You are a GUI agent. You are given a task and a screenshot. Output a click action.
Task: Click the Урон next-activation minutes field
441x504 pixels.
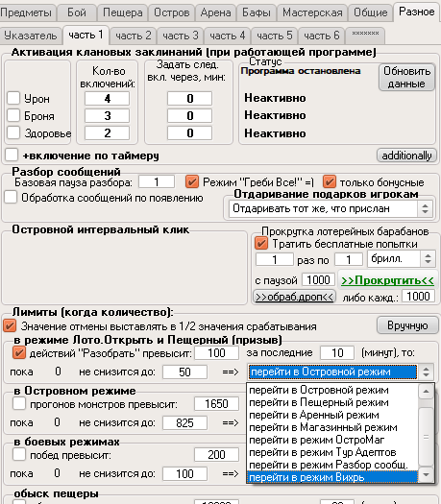click(x=190, y=98)
